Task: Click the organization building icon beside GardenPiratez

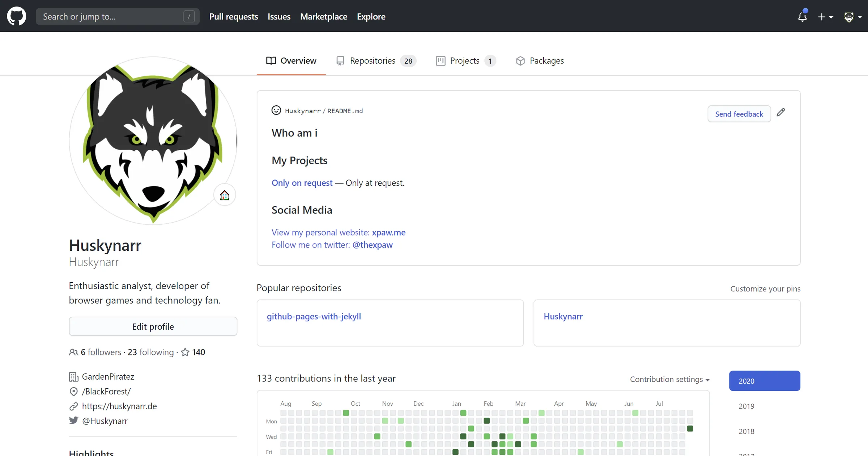Action: [73, 377]
